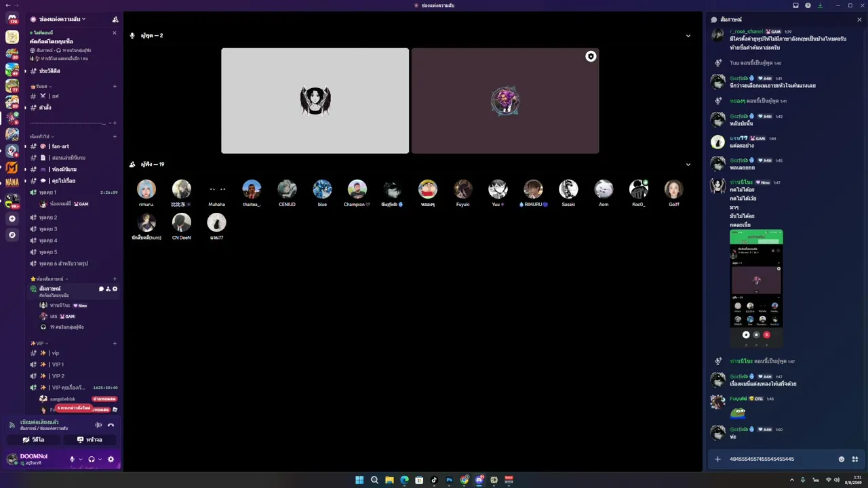Click invite icon on สัมภาษณ์ stage channel
The width and height of the screenshot is (868, 488).
(108, 289)
